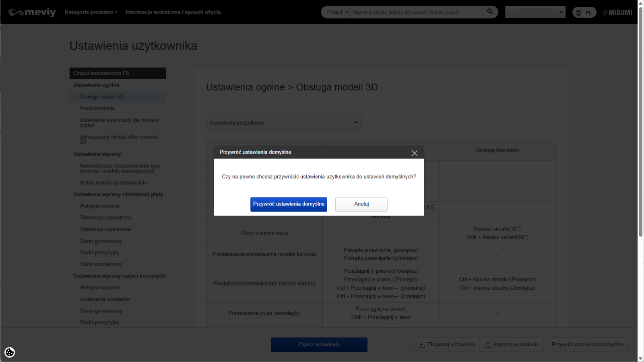Click Eksportuj ustawienia download button
The width and height of the screenshot is (644, 362).
click(447, 345)
